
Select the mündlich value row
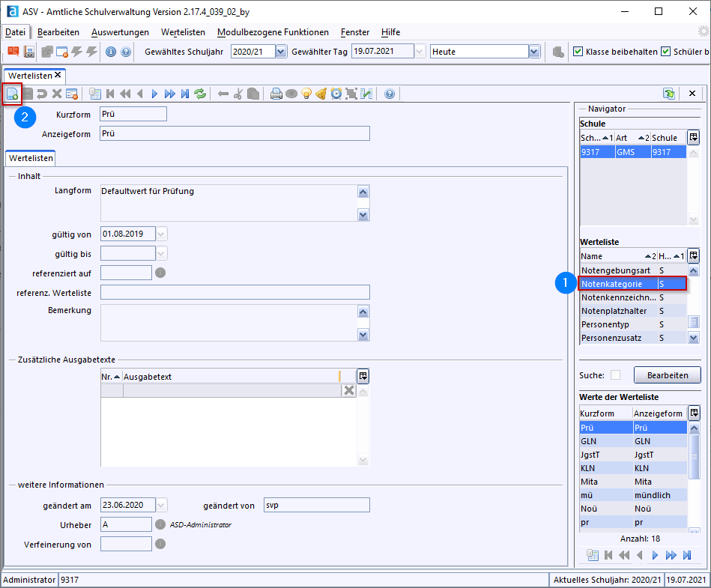[x=633, y=495]
